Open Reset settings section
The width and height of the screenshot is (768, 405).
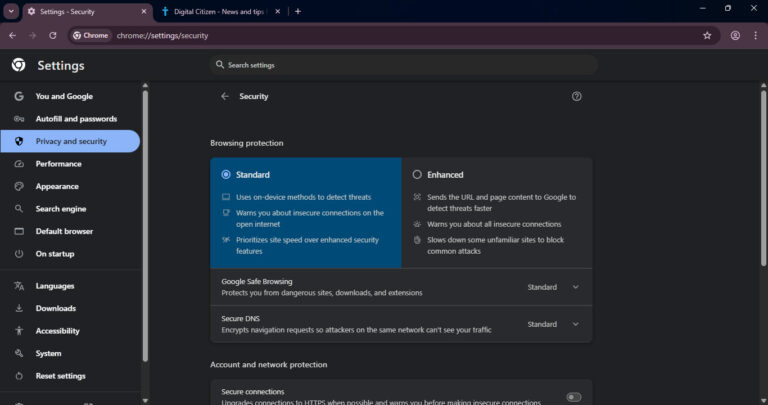click(x=71, y=376)
